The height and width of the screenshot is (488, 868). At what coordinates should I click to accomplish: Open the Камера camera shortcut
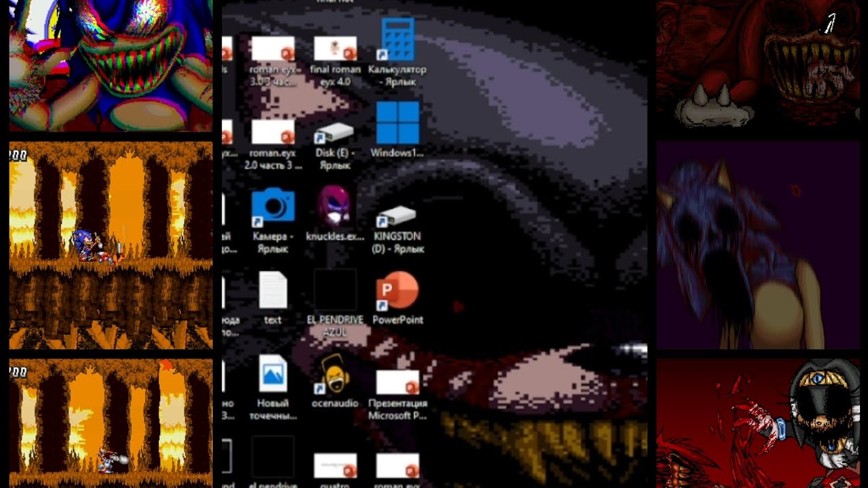click(273, 220)
